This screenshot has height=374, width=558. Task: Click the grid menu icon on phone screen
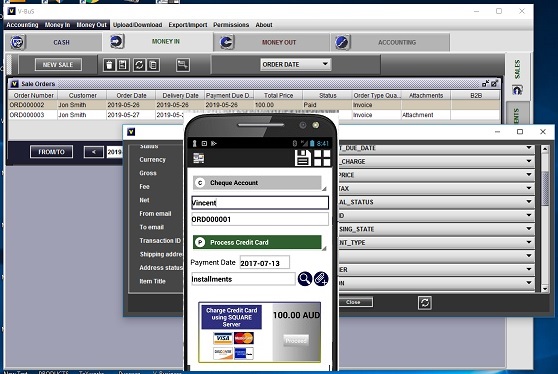tap(322, 158)
